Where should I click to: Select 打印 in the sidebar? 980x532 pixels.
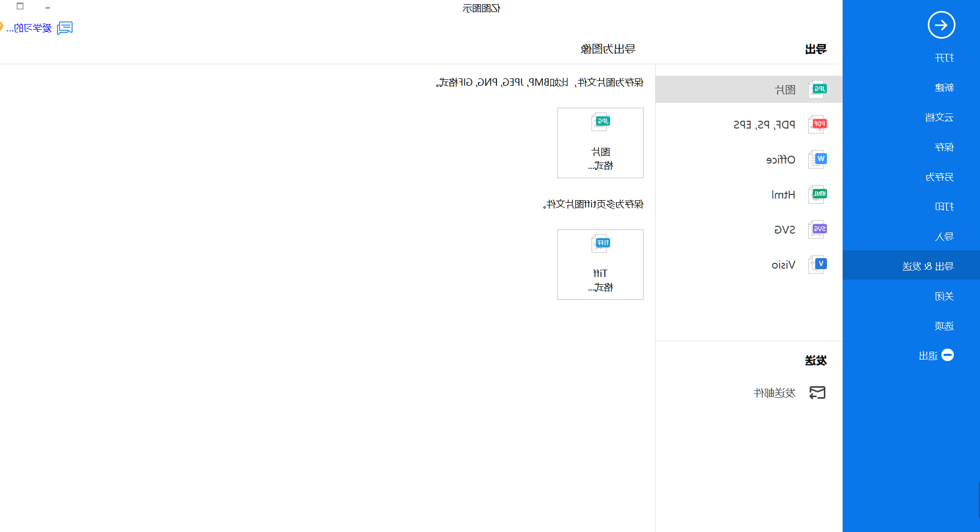(944, 207)
